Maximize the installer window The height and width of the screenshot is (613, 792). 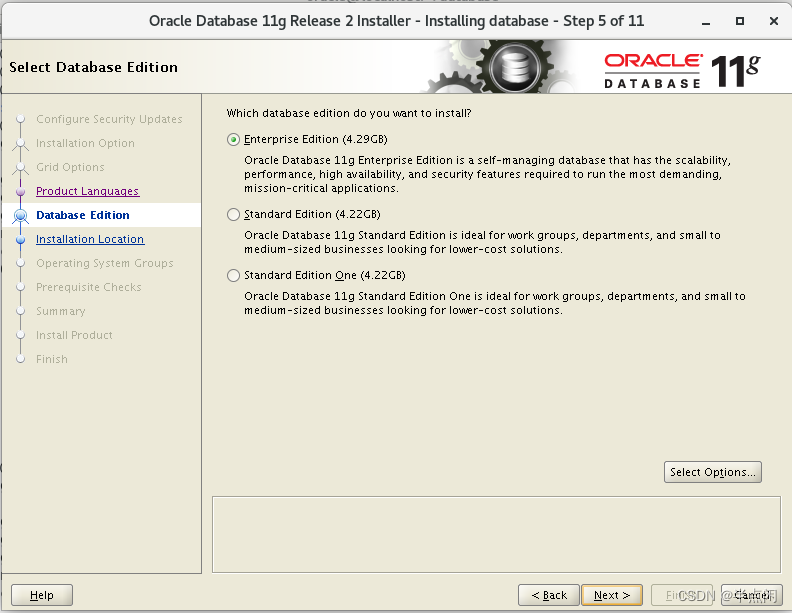coord(739,21)
